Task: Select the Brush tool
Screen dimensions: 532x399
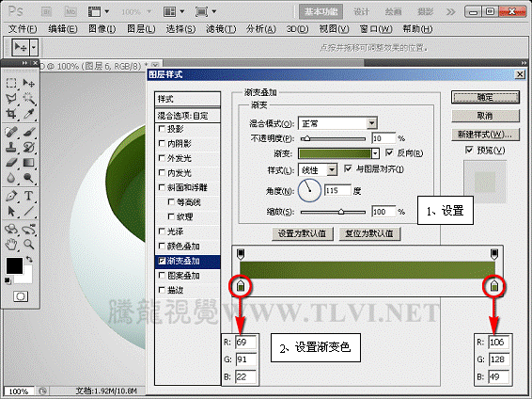Action: (x=29, y=132)
